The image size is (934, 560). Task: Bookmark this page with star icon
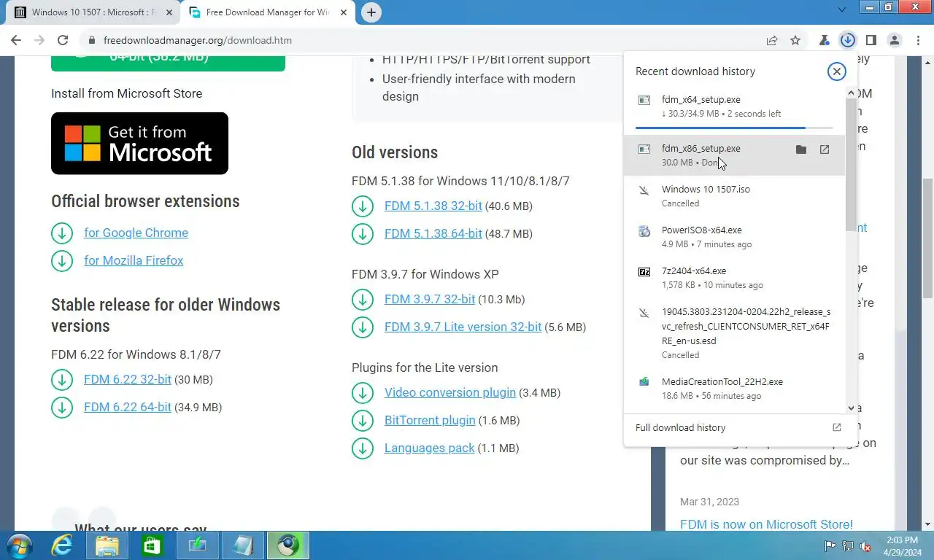(x=795, y=40)
